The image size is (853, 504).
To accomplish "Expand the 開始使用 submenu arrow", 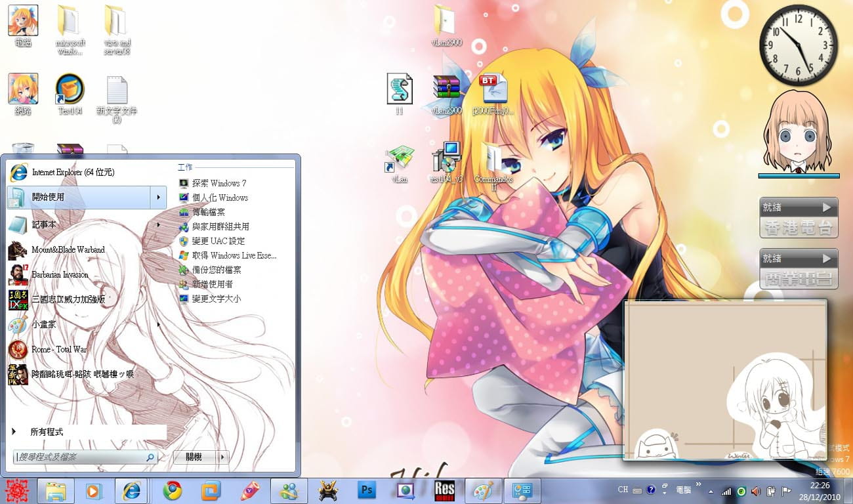I will [x=158, y=197].
